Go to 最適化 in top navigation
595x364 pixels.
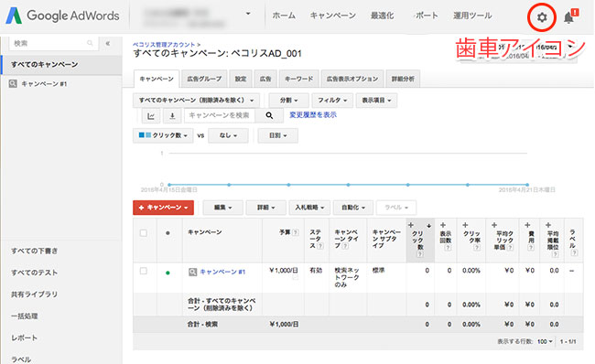click(382, 16)
